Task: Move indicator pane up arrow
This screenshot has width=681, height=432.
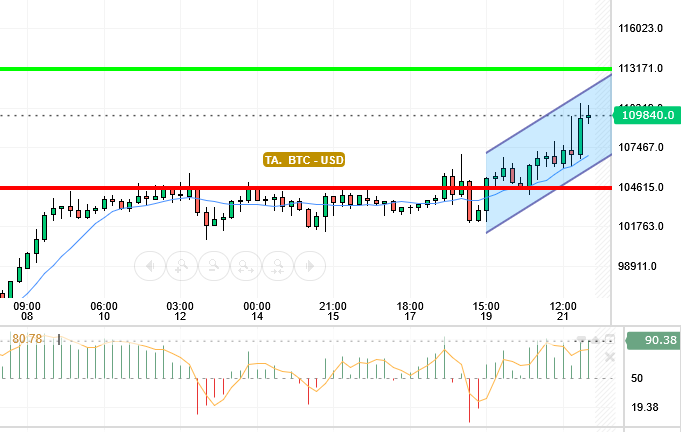Action: tap(595, 340)
